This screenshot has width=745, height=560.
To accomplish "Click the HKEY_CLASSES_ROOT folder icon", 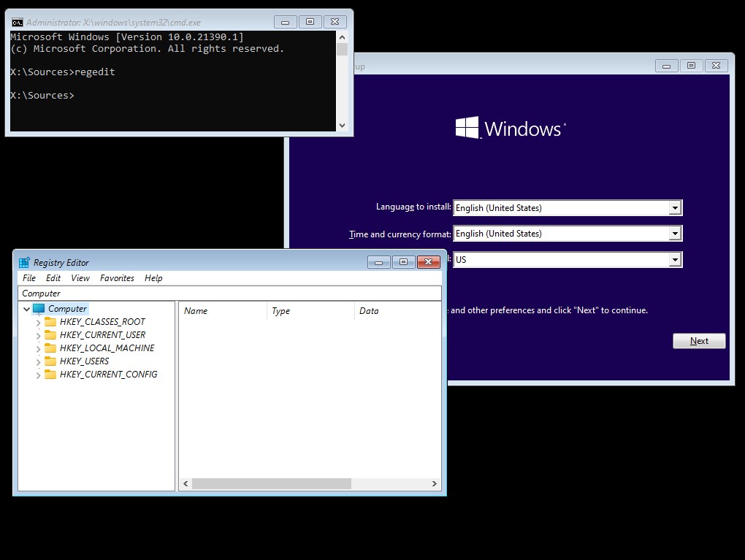I will pos(50,321).
